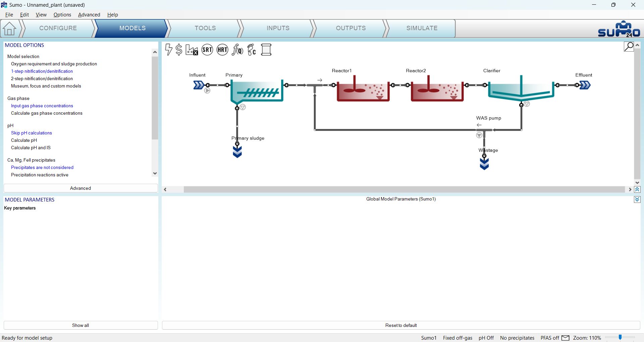Open the File menu
The height and width of the screenshot is (342, 644).
pos(9,15)
